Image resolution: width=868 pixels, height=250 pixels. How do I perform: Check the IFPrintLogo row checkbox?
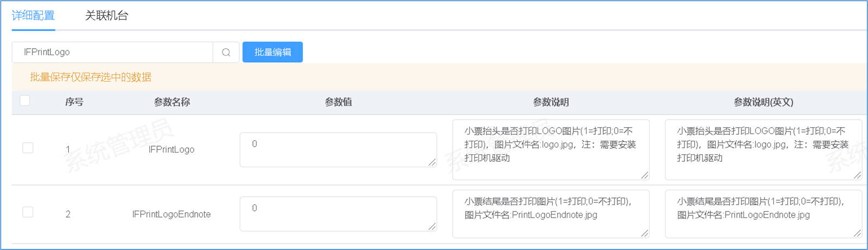point(28,148)
